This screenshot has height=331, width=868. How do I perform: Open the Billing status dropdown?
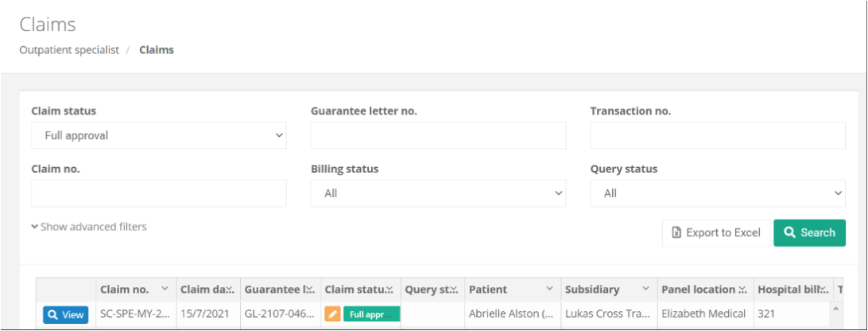click(438, 193)
